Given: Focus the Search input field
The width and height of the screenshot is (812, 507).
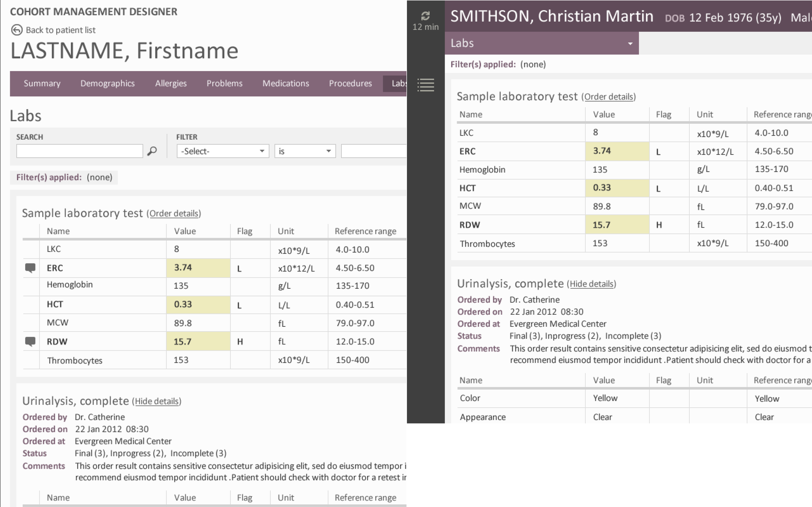Looking at the screenshot, I should pos(80,151).
